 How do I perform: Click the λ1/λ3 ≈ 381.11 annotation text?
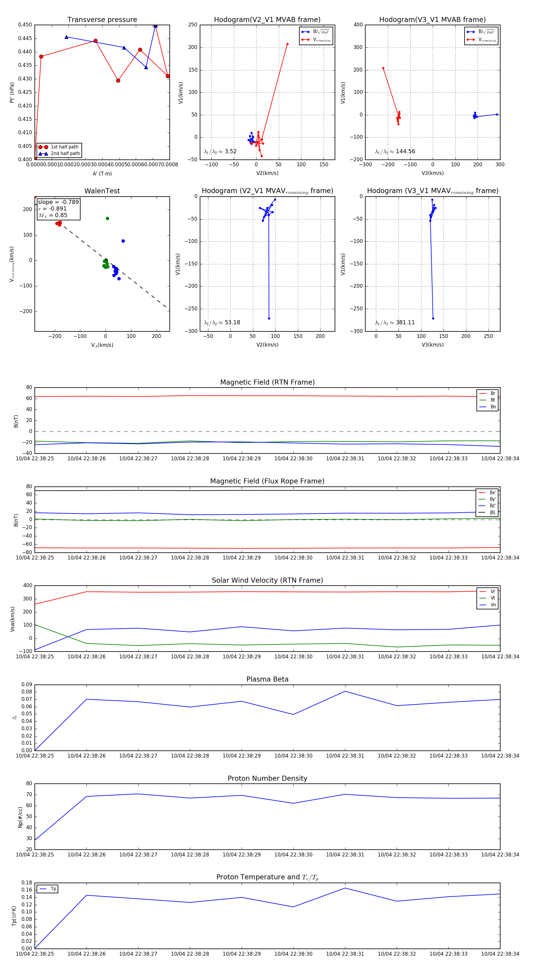[395, 323]
